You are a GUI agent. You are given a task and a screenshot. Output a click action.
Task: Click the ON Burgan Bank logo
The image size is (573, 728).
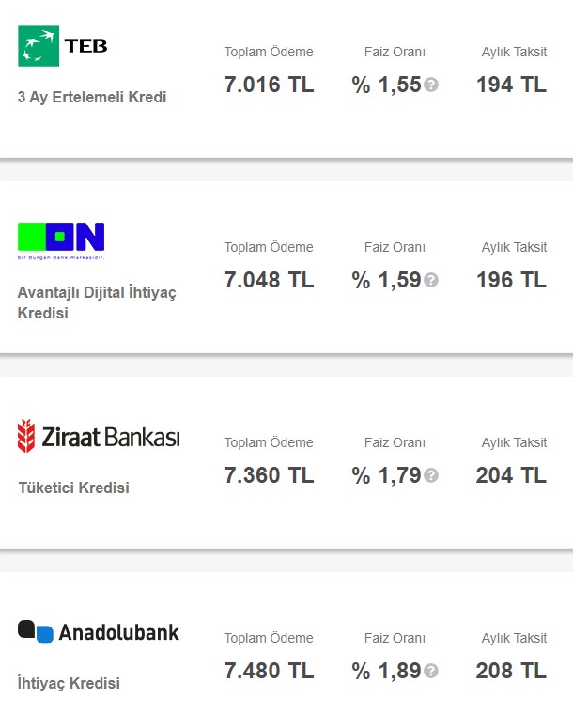(61, 241)
